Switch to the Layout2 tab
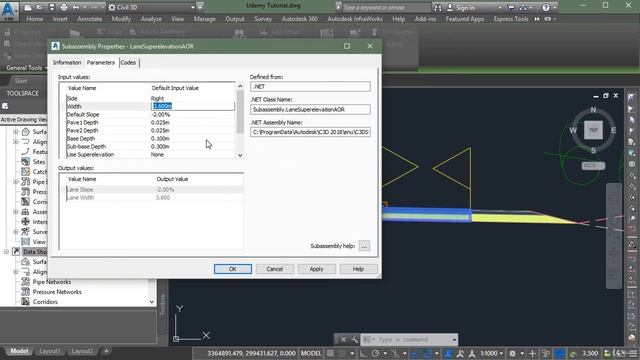The image size is (640, 360). [x=82, y=351]
